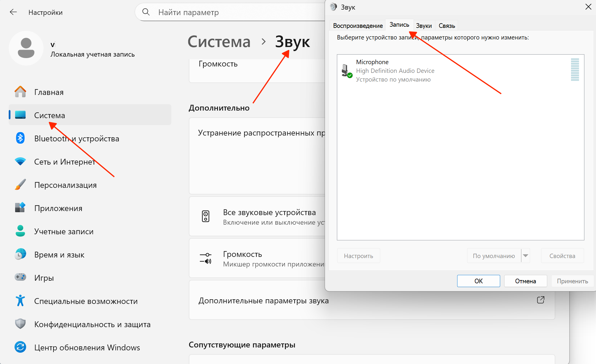
Task: Click Устройство по умолчанию status text
Action: coord(393,80)
